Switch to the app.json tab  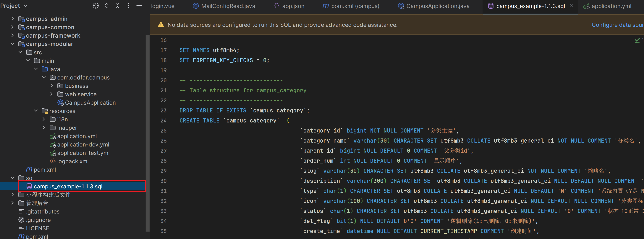point(289,6)
